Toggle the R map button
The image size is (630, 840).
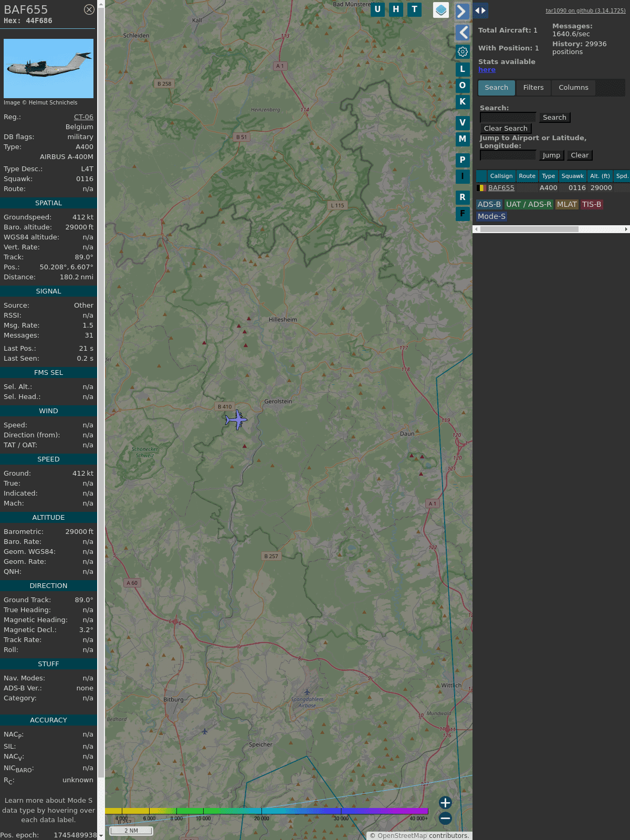click(463, 197)
